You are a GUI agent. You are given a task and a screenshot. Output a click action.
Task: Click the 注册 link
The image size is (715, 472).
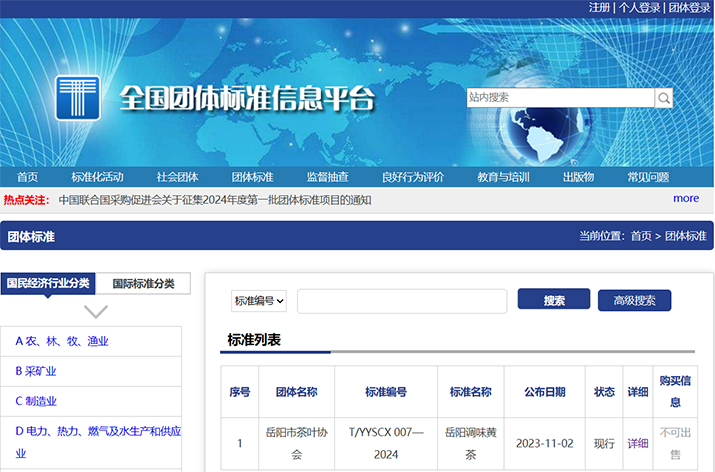click(599, 8)
